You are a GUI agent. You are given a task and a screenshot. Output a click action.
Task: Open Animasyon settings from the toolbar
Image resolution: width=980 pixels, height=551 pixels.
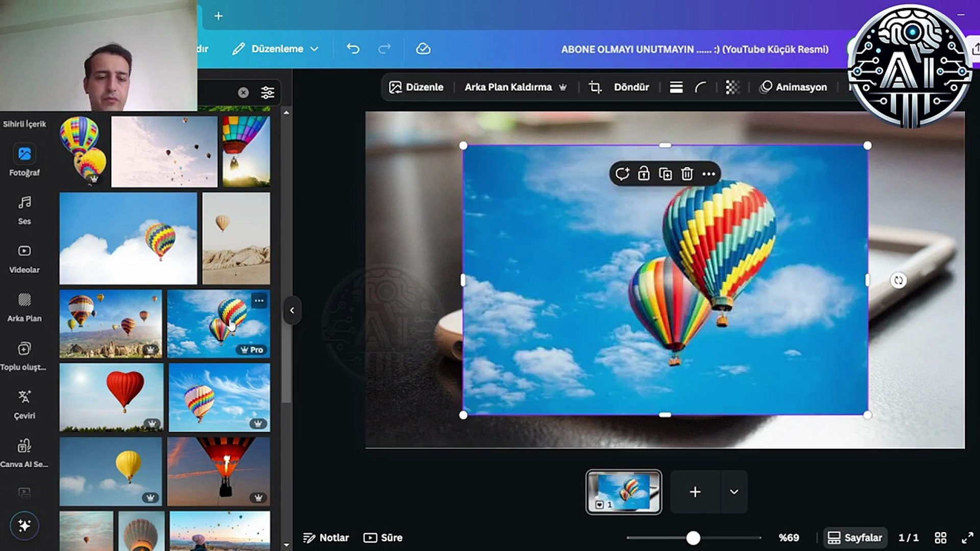tap(794, 87)
